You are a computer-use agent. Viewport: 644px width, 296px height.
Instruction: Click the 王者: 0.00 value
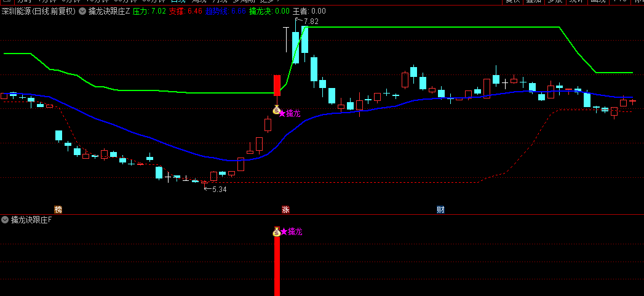[309, 12]
